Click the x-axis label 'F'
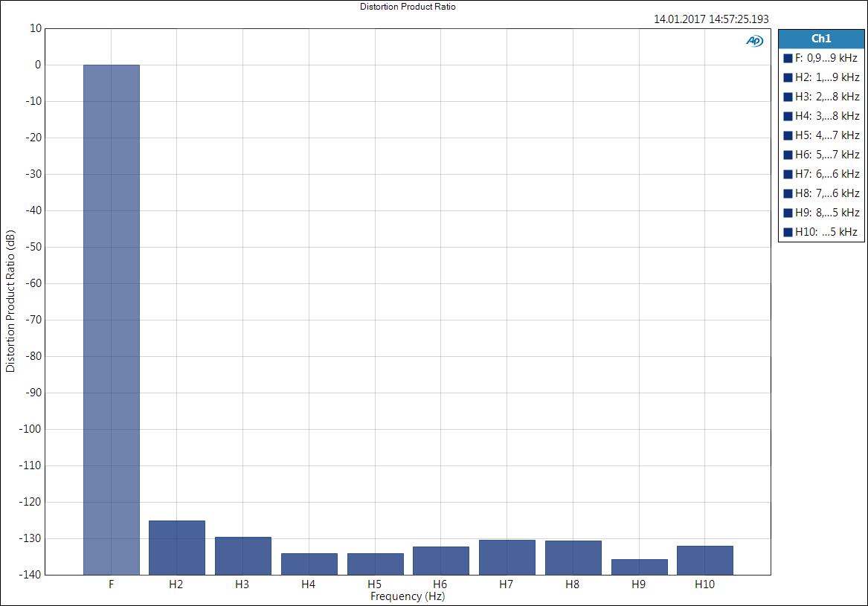Viewport: 868px width, 606px height. (112, 584)
